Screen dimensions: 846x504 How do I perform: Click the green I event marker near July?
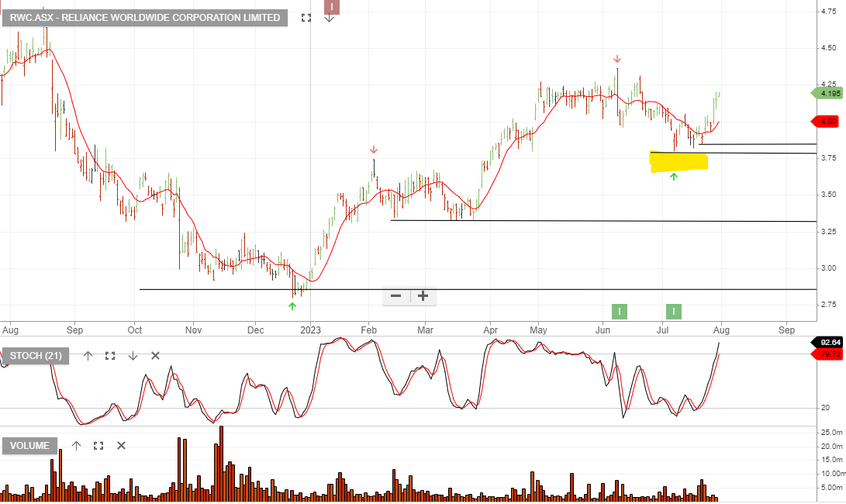click(673, 311)
